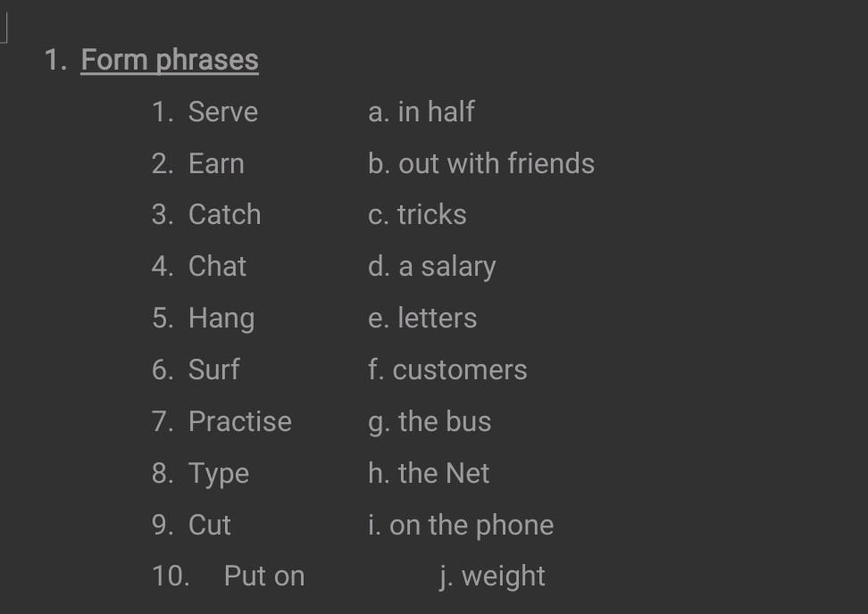
Task: Click the word "Catch"
Action: pos(224,214)
